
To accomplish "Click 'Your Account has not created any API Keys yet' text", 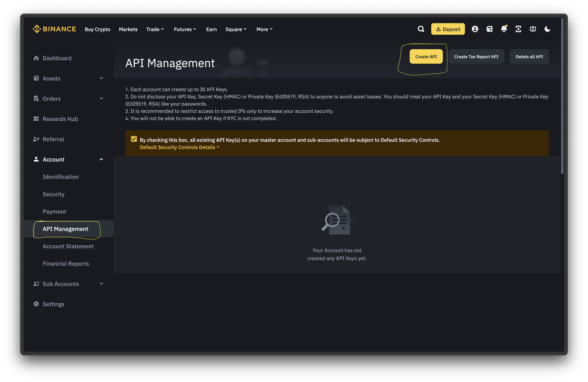I will coord(337,254).
